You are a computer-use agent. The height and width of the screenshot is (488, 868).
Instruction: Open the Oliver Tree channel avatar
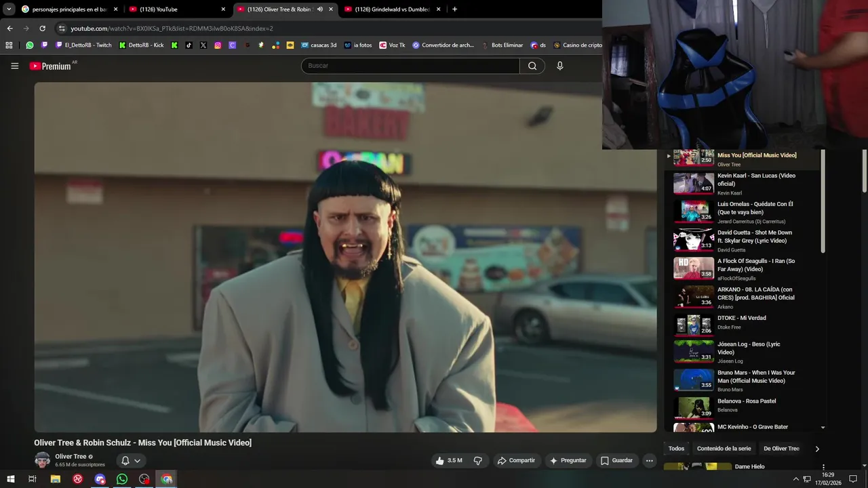(42, 460)
